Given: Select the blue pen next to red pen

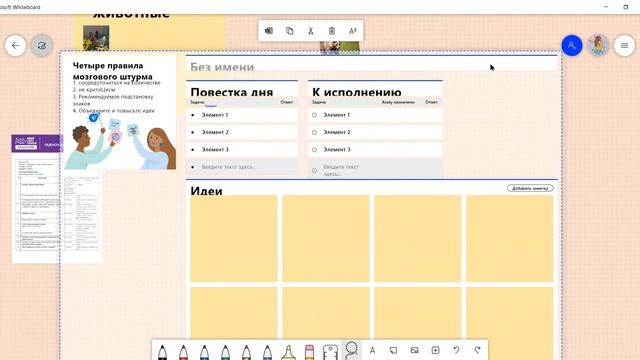Looking at the screenshot, I should click(x=204, y=352).
